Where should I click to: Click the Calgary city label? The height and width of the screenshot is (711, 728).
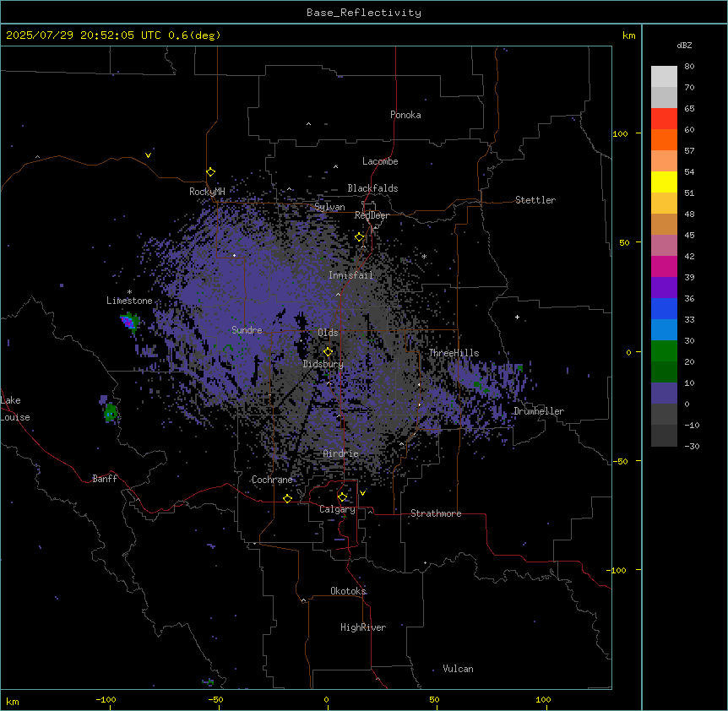point(337,509)
